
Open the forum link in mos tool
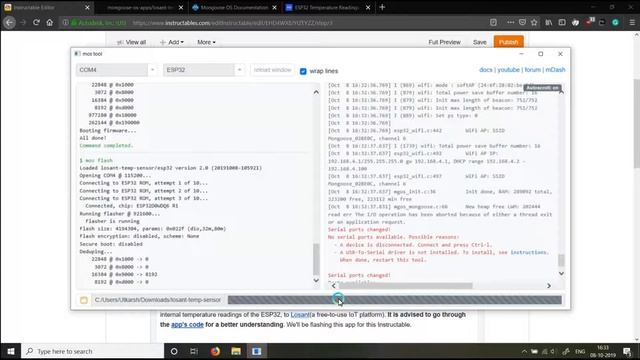pyautogui.click(x=532, y=70)
